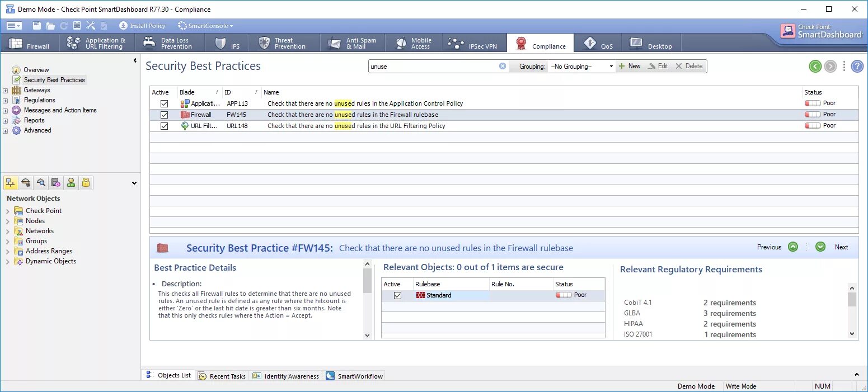Image resolution: width=868 pixels, height=392 pixels.
Task: Click the Gateways icon in the tree
Action: 16,90
